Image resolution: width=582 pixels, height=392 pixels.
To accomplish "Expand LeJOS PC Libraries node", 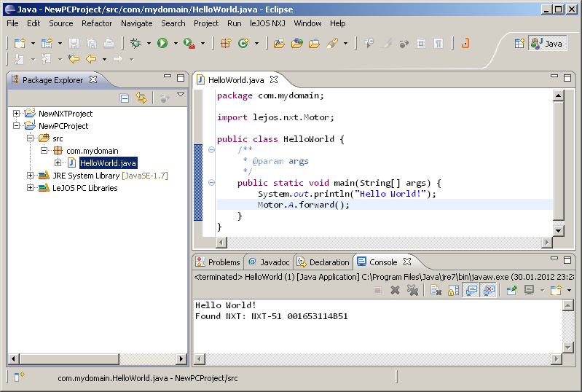I will (x=31, y=187).
